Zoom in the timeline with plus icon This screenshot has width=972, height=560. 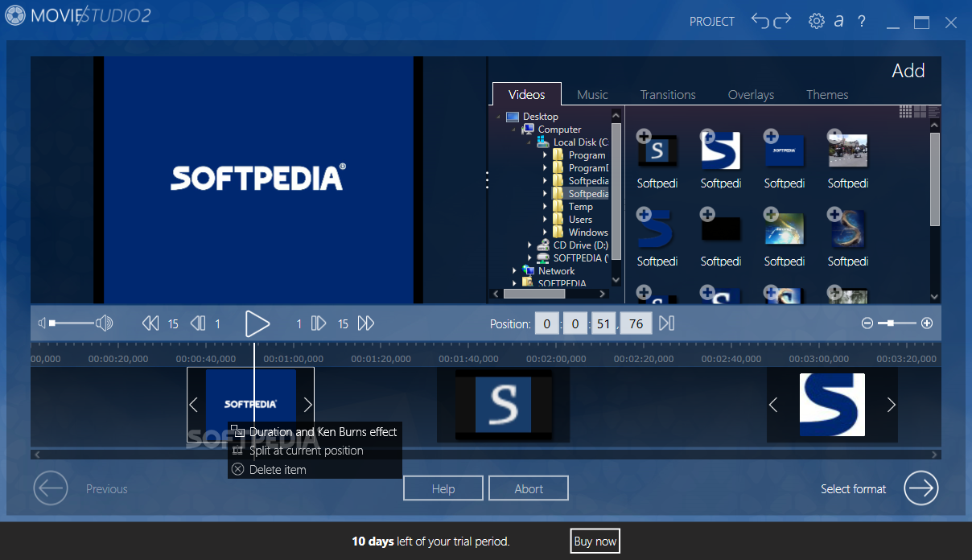(x=927, y=323)
